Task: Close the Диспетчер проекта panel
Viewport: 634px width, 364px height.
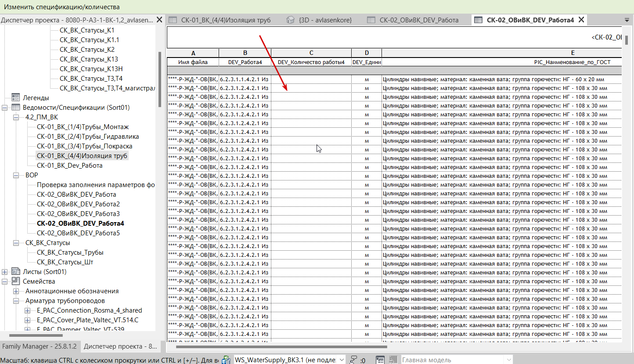Action: [x=159, y=20]
